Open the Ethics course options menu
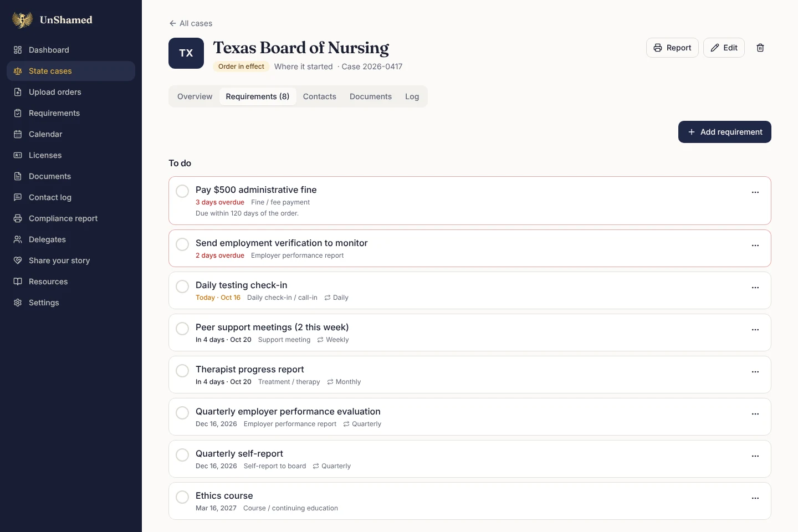The height and width of the screenshot is (532, 798). coord(755,498)
